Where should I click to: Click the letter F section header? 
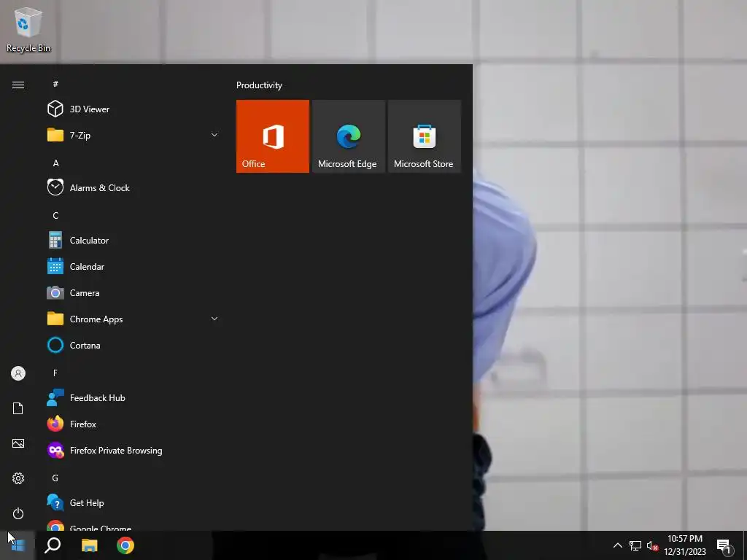55,373
